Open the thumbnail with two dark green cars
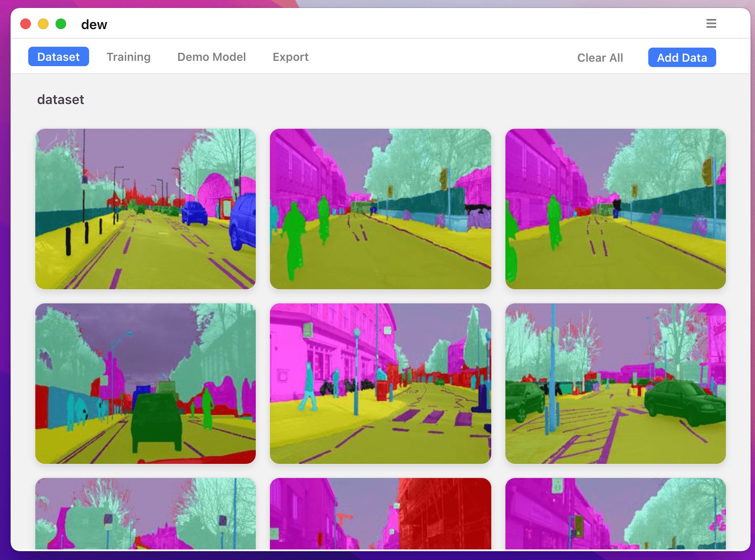 [616, 383]
